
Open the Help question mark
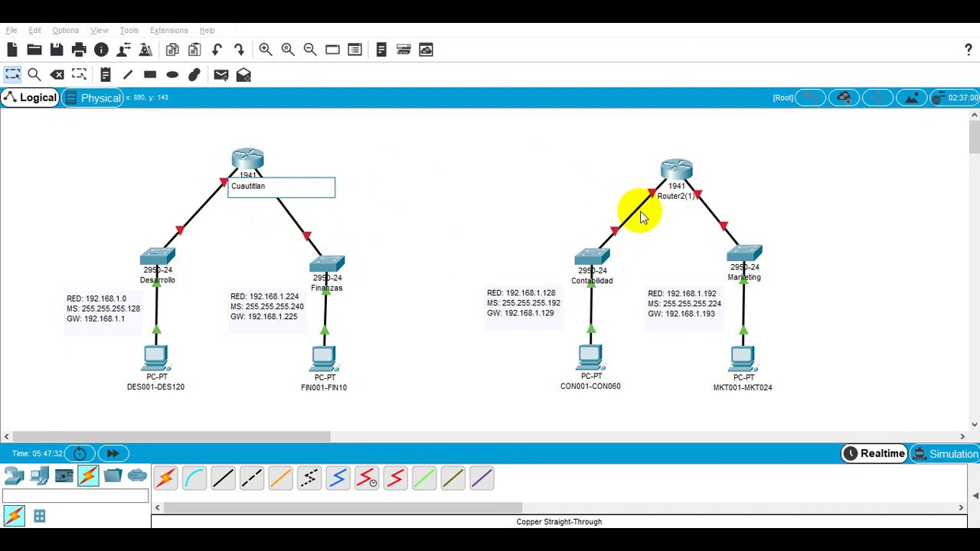pos(969,50)
